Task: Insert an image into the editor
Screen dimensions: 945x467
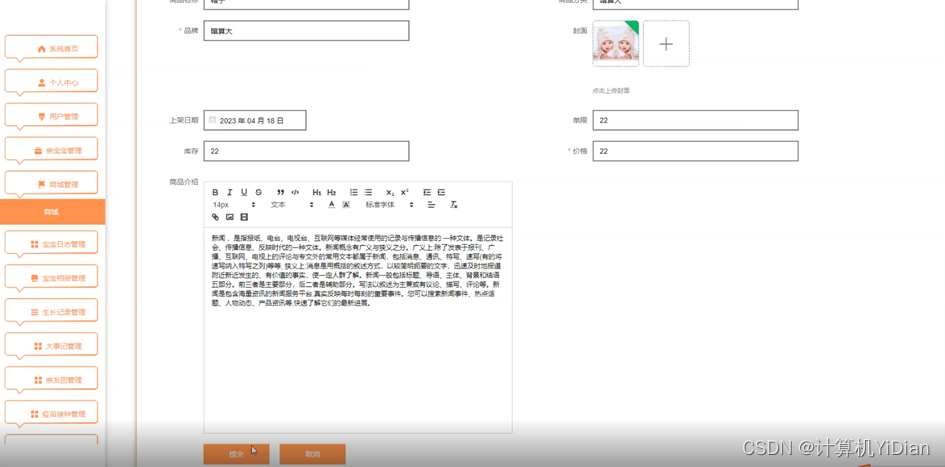Action: point(230,217)
